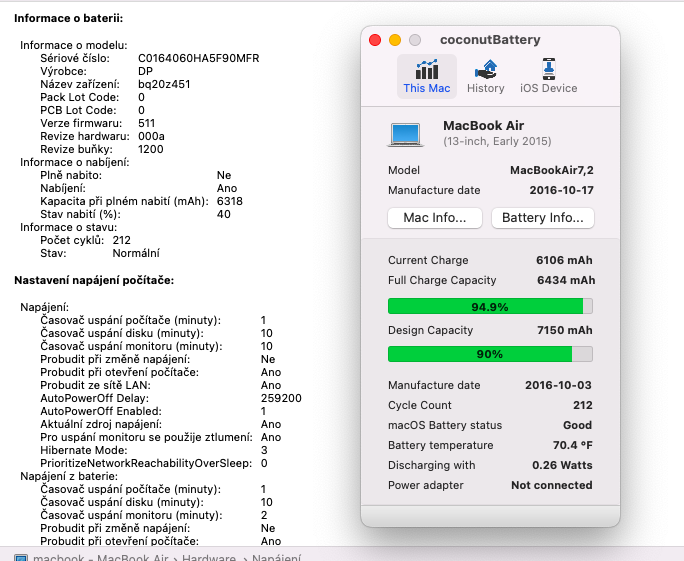Viewport: 684px width, 561px height.
Task: Select the Počet cyklů 212 value
Action: 121,240
